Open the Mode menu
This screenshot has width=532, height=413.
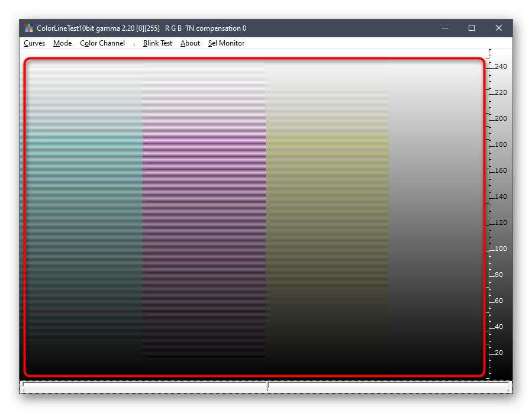point(62,43)
